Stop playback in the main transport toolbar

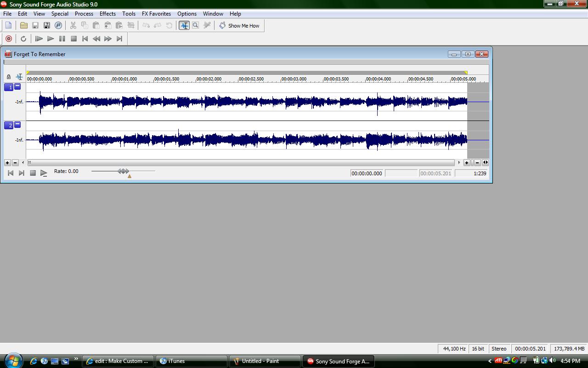coord(73,39)
